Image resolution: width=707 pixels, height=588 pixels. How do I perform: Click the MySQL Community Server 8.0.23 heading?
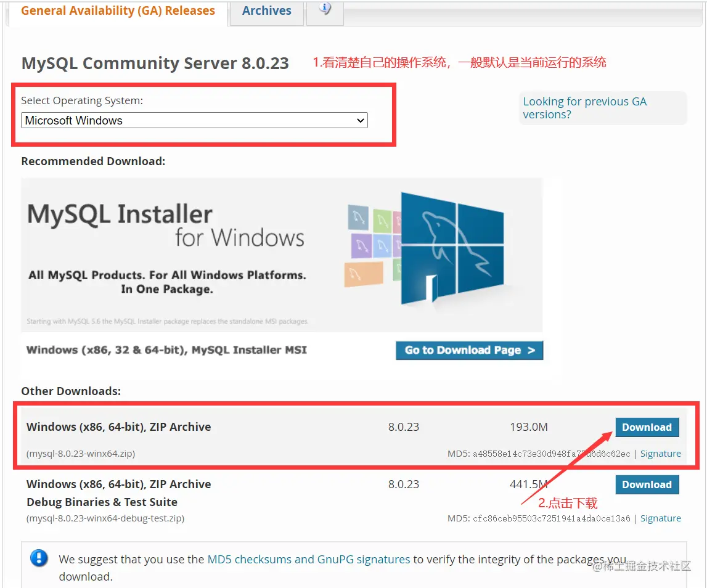tap(155, 63)
